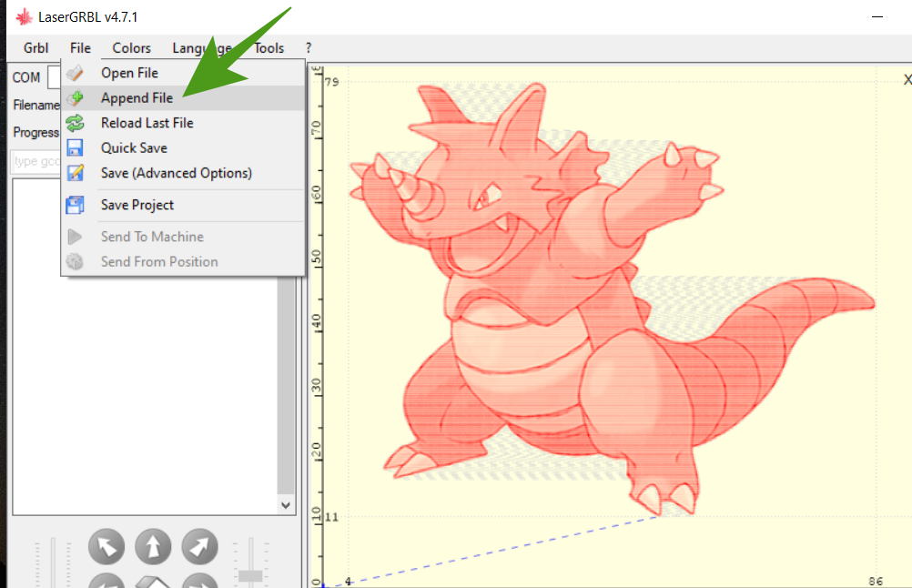The image size is (912, 588).
Task: Click the LaserGRBL logo in the title bar
Action: tap(24, 17)
